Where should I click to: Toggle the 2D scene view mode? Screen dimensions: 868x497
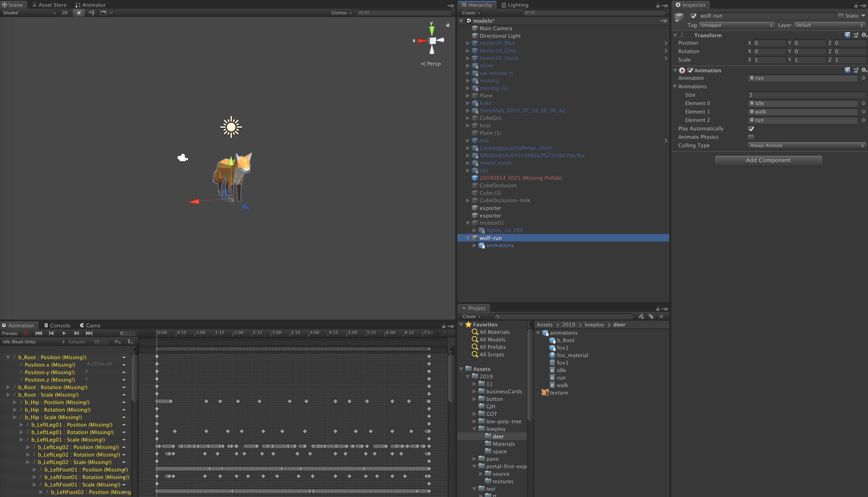click(x=65, y=13)
